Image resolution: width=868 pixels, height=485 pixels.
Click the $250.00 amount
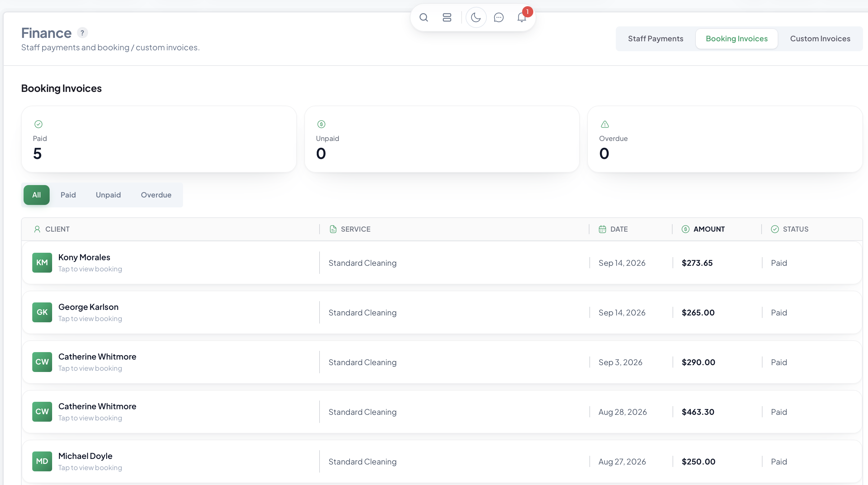(698, 461)
